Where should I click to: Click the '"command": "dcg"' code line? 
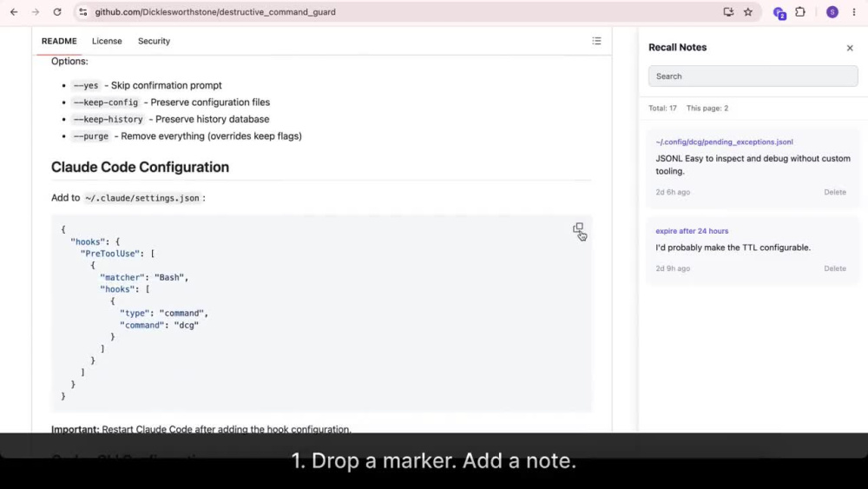click(x=159, y=325)
